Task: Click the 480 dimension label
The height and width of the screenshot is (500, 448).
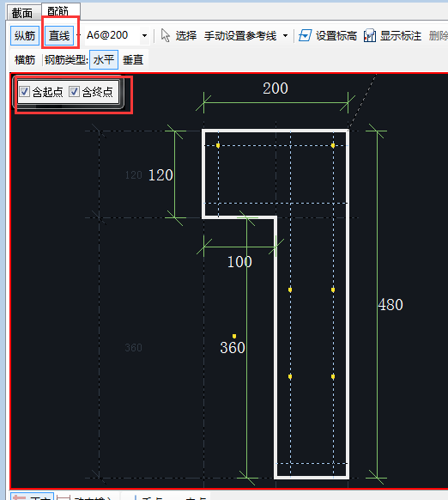Action: pos(390,304)
